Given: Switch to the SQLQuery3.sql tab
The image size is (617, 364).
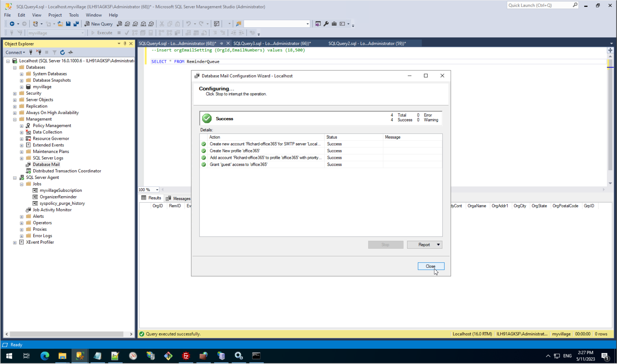Looking at the screenshot, I should click(x=272, y=43).
